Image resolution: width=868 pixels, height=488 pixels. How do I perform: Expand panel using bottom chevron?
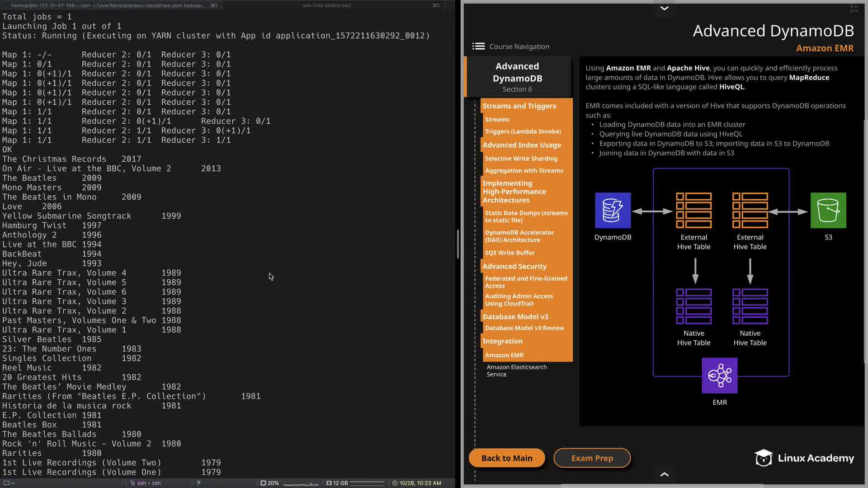pyautogui.click(x=664, y=474)
